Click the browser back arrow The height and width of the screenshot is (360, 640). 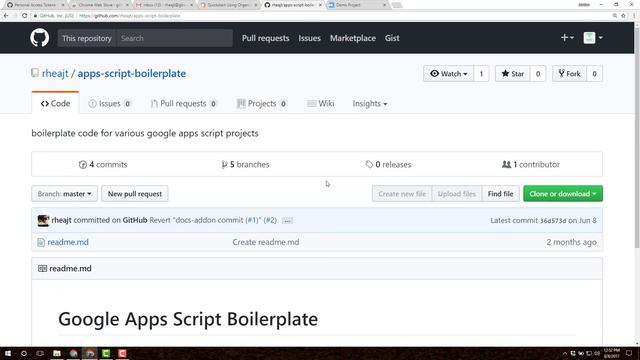tap(6, 16)
